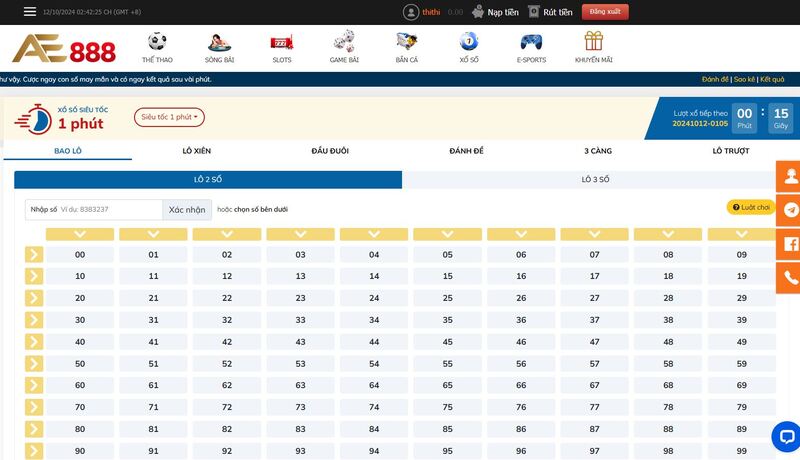Pick number 55 in the grid
The image size is (800, 460).
(447, 364)
